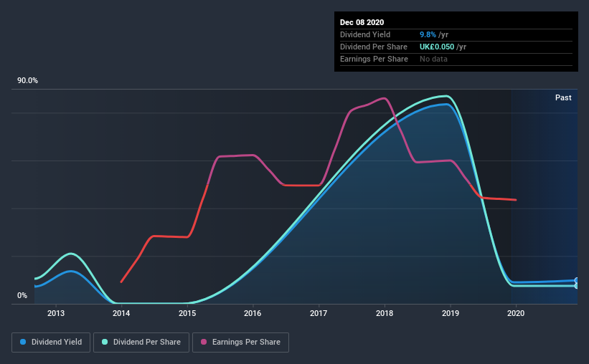The width and height of the screenshot is (589, 364).
Task: Click the blue Dividend Yield legend dot
Action: tap(23, 342)
